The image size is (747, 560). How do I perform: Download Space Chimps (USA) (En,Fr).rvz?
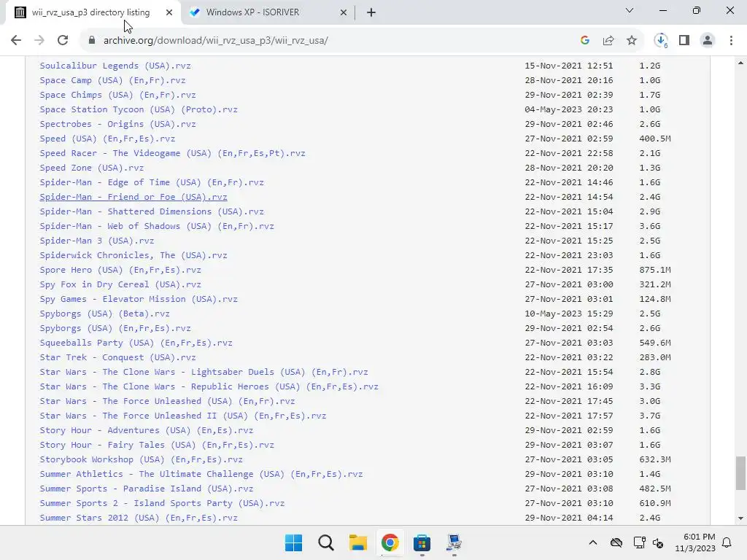coord(117,95)
